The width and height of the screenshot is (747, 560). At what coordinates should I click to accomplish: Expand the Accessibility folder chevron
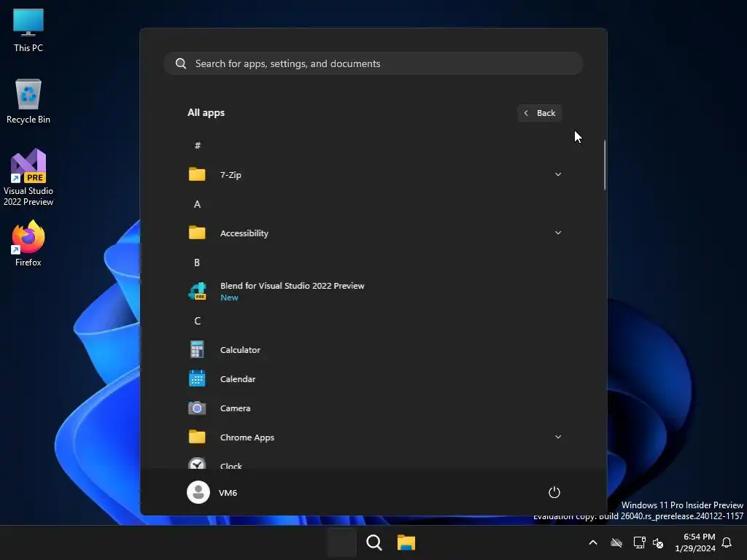pos(558,233)
